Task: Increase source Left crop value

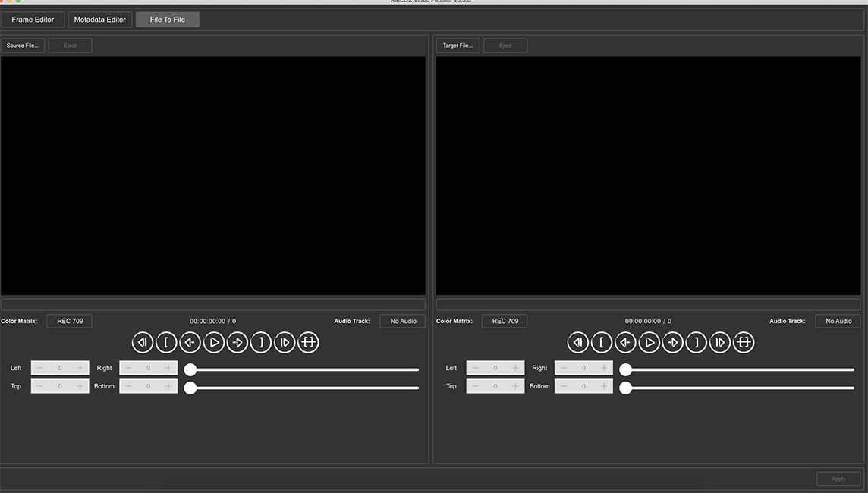Action: (x=80, y=368)
